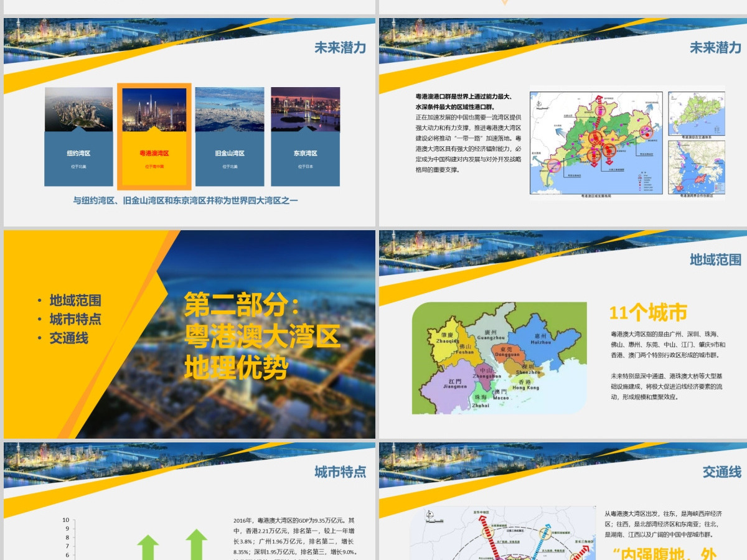Click 未来潜力 title on the four-bay slide
This screenshot has height=560, width=747.
pyautogui.click(x=340, y=48)
